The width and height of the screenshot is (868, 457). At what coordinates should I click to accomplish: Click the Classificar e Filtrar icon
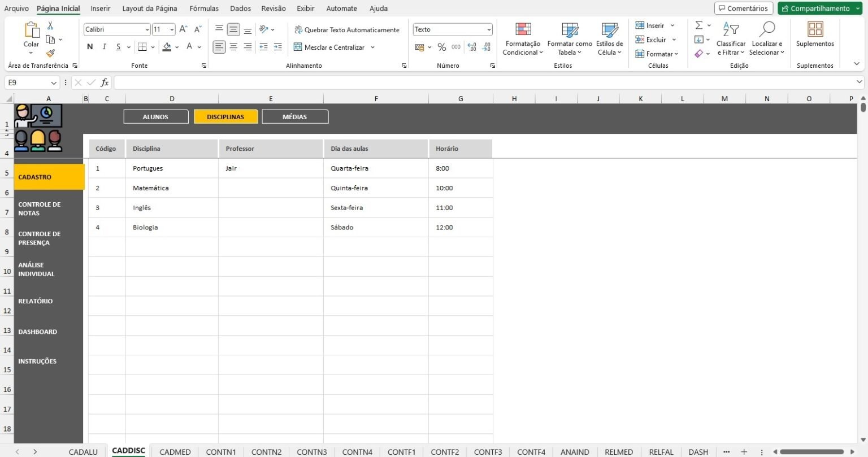tap(731, 29)
